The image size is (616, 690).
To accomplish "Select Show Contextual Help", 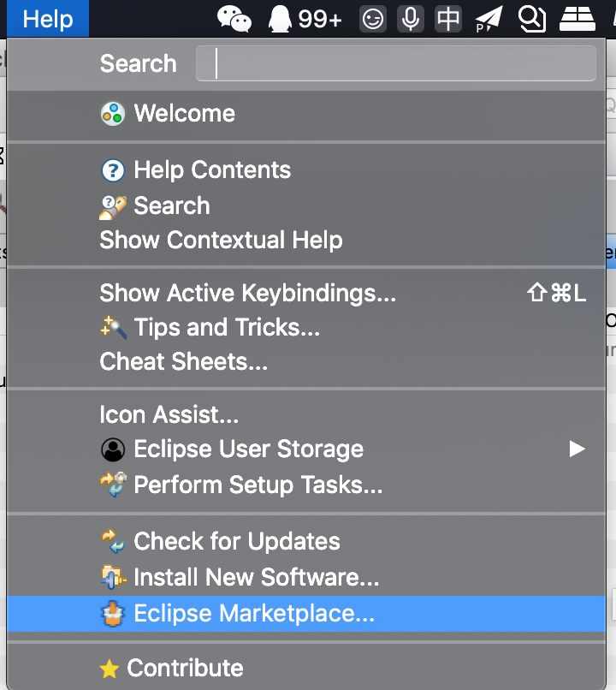I will click(221, 241).
